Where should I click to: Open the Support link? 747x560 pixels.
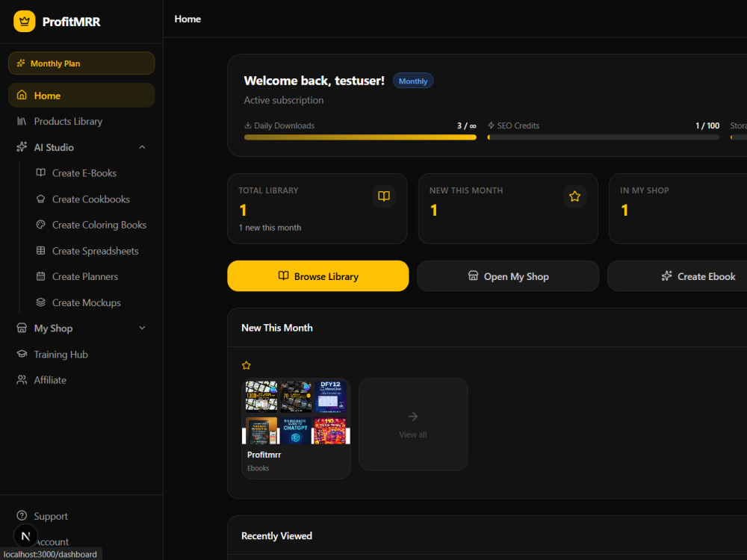pos(81,516)
